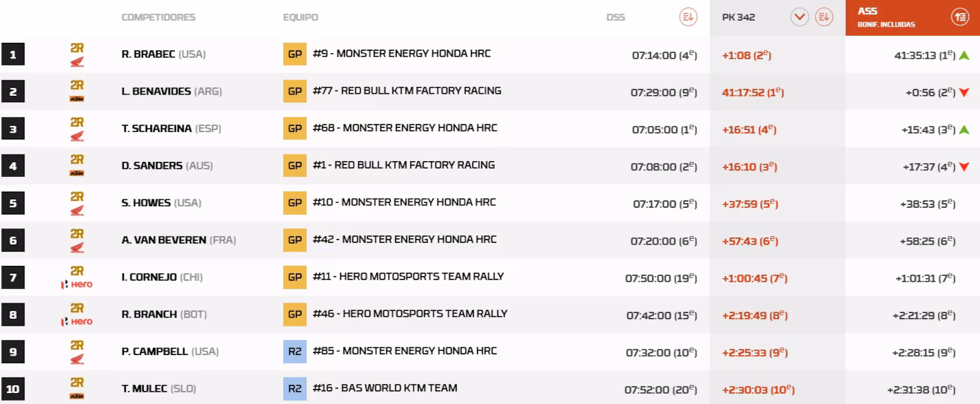Select team #16 - BAS WORLD KTM TEAM
980x404 pixels.
coord(385,388)
